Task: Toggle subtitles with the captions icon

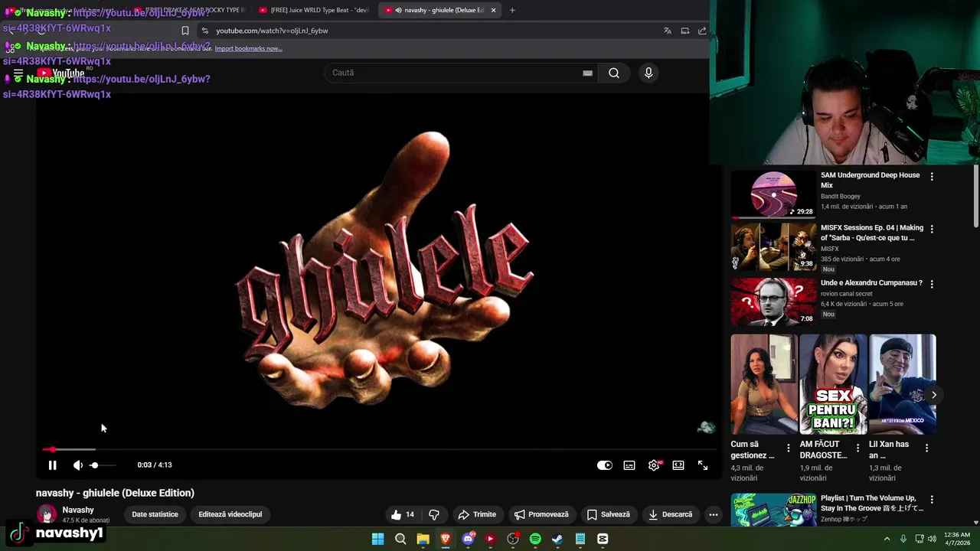Action: (629, 465)
